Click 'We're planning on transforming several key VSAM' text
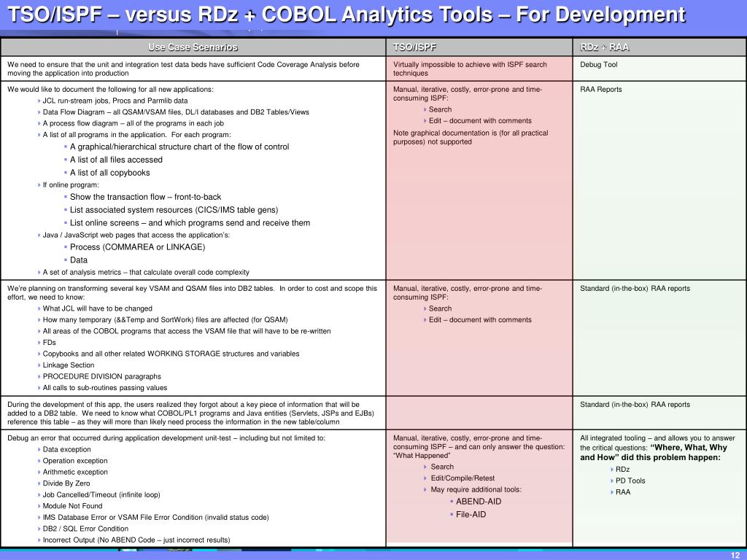747x560 pixels. click(192, 292)
